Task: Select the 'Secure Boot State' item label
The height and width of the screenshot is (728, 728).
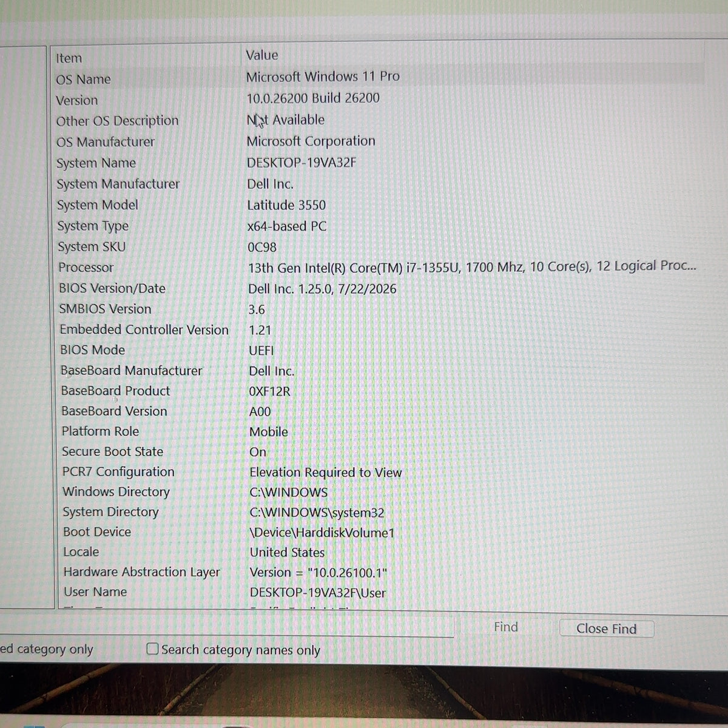Action: (113, 452)
